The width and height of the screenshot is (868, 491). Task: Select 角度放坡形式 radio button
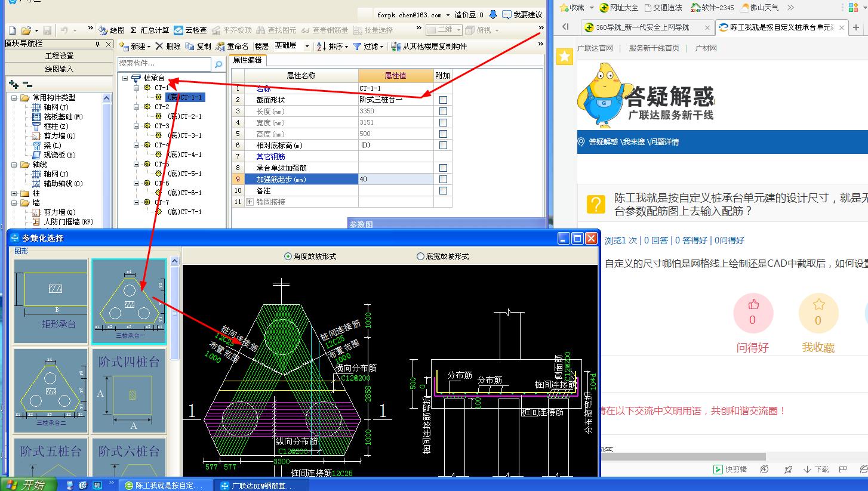coord(288,257)
